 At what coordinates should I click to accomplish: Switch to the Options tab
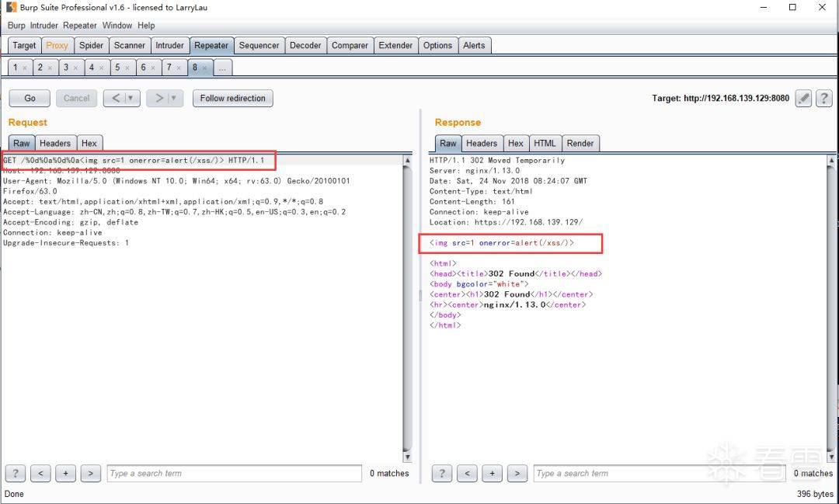tap(437, 46)
